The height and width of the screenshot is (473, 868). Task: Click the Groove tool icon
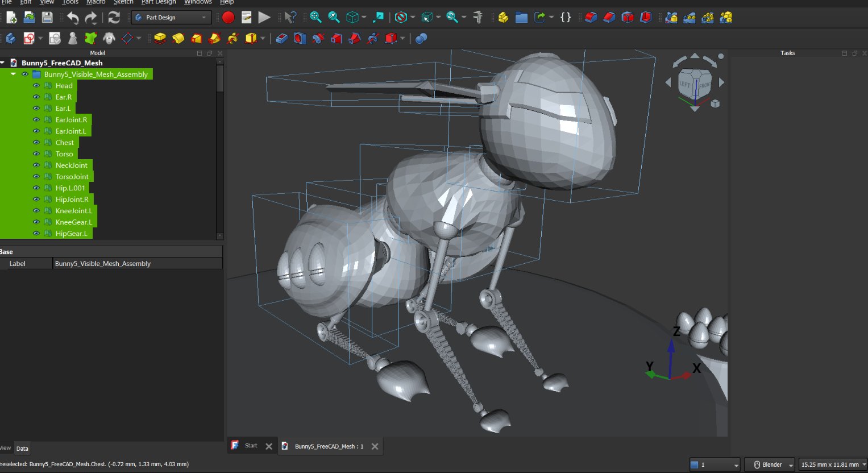tap(318, 38)
